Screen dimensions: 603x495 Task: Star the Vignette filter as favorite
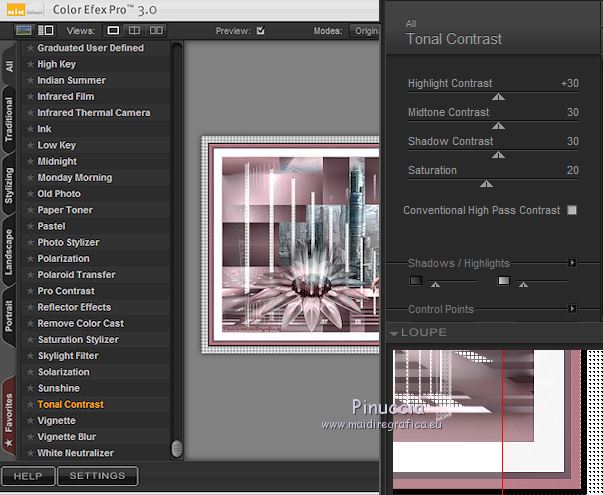(x=30, y=420)
